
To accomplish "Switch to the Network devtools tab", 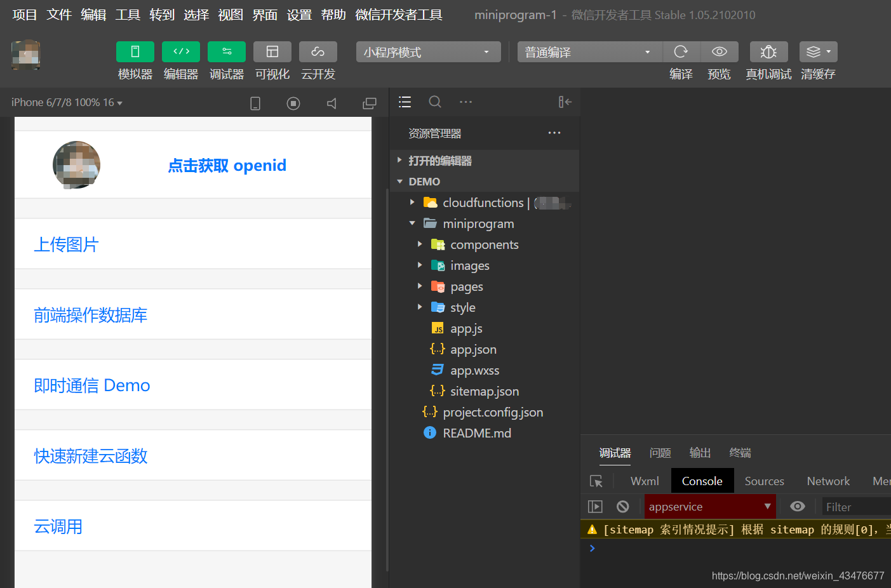I will click(x=828, y=481).
